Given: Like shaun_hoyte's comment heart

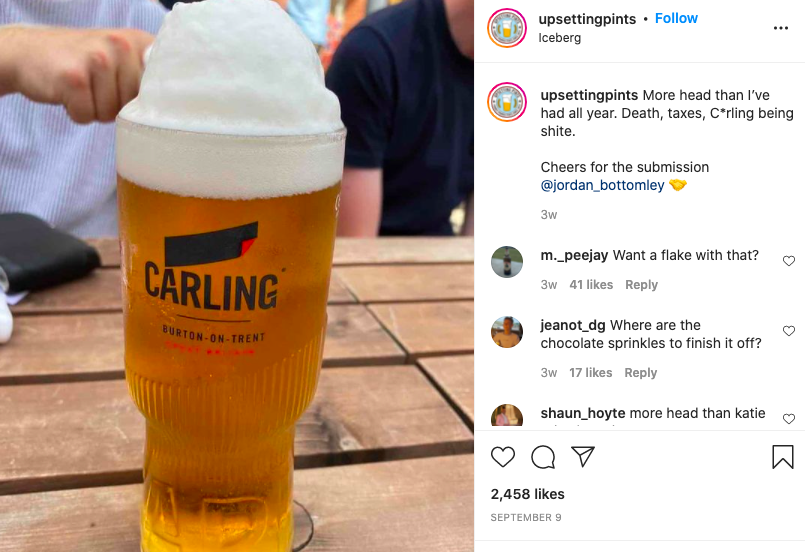Looking at the screenshot, I should coord(789,419).
